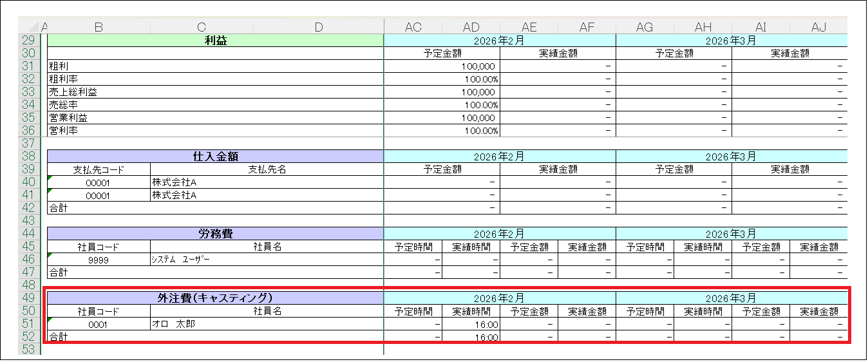Click the 売総率 label cell
Viewport: 868px width, 362px height.
(x=215, y=104)
